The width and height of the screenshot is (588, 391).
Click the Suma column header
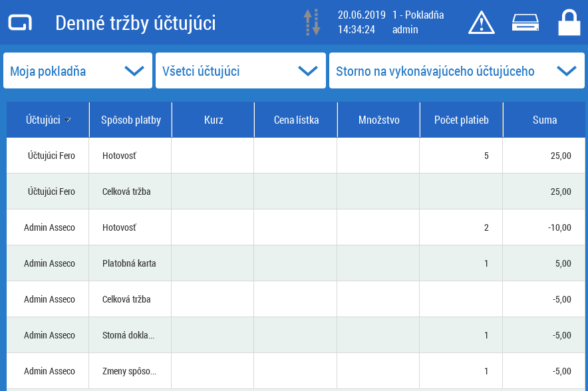tap(544, 120)
